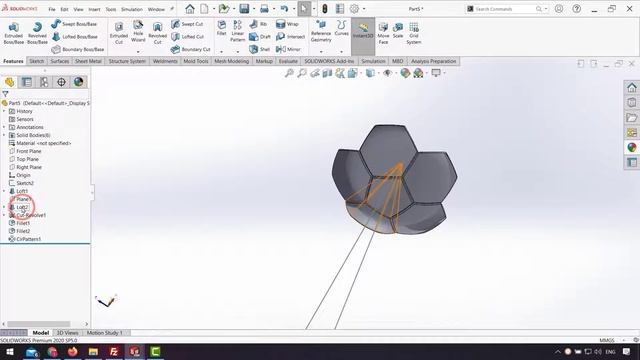Open the Windows Start menu
Image resolution: width=640 pixels, height=360 pixels.
[x=10, y=351]
